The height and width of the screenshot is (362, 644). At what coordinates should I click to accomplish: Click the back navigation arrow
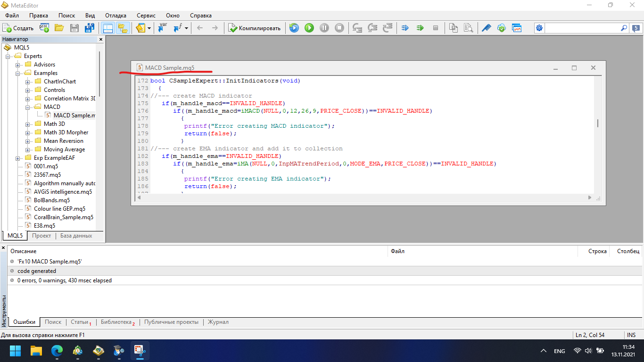coord(200,28)
